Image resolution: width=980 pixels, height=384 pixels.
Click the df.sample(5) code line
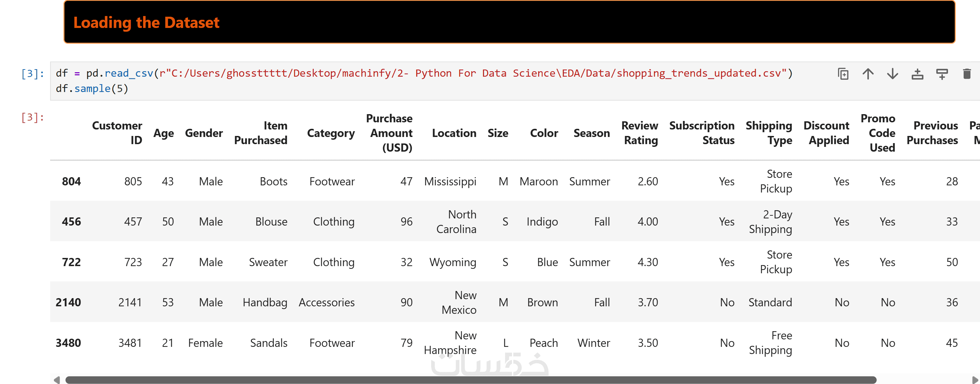point(92,89)
